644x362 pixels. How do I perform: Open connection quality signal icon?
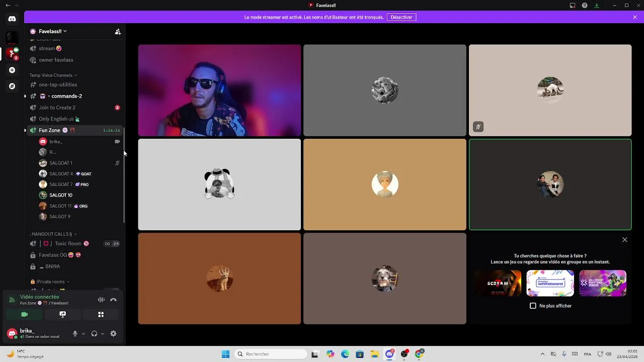pyautogui.click(x=12, y=300)
